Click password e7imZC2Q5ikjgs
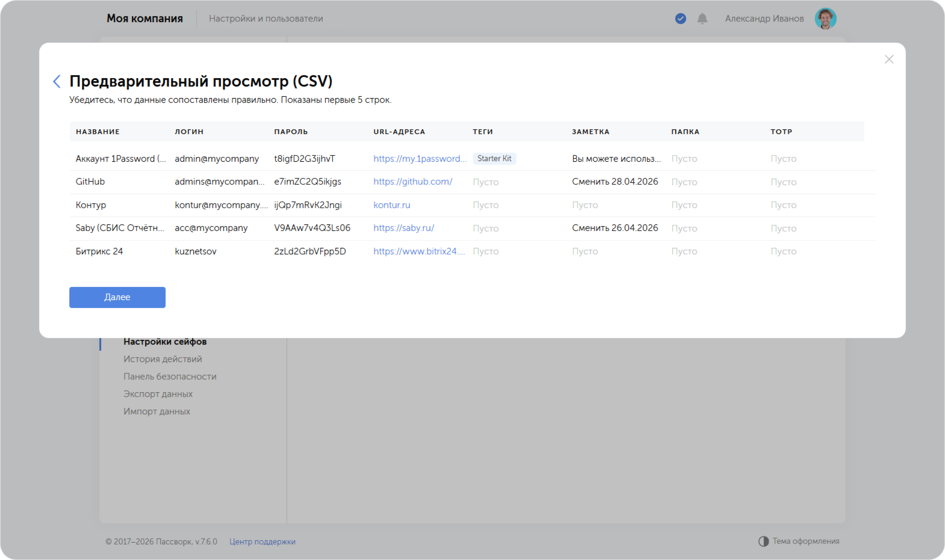Image resolution: width=945 pixels, height=560 pixels. [x=308, y=182]
